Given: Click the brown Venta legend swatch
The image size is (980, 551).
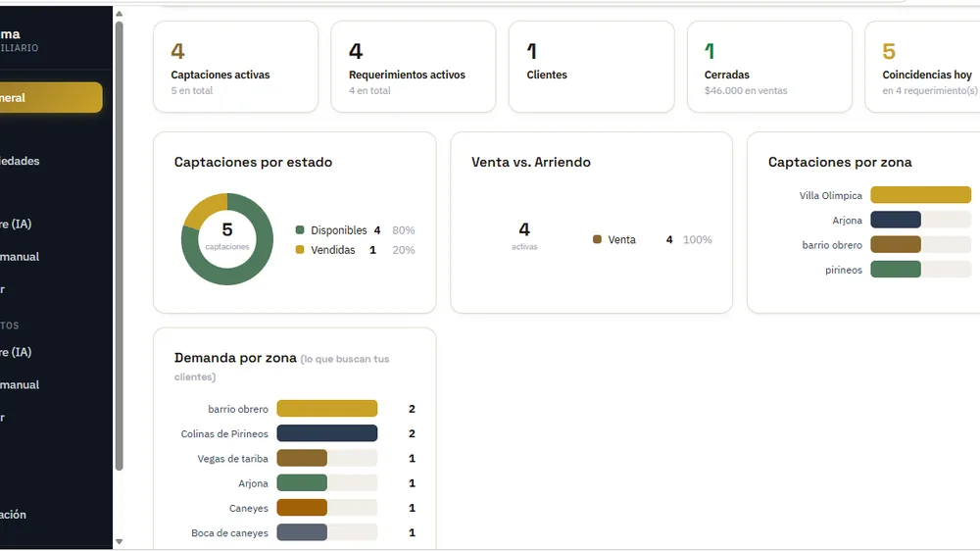Looking at the screenshot, I should (597, 239).
